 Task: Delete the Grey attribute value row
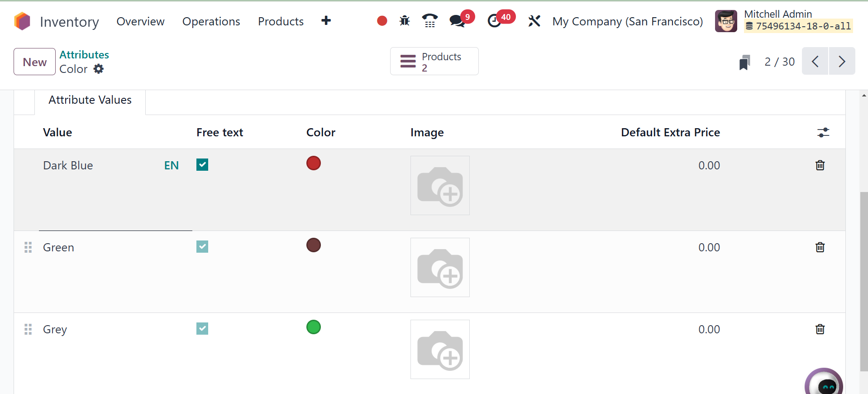pos(820,329)
